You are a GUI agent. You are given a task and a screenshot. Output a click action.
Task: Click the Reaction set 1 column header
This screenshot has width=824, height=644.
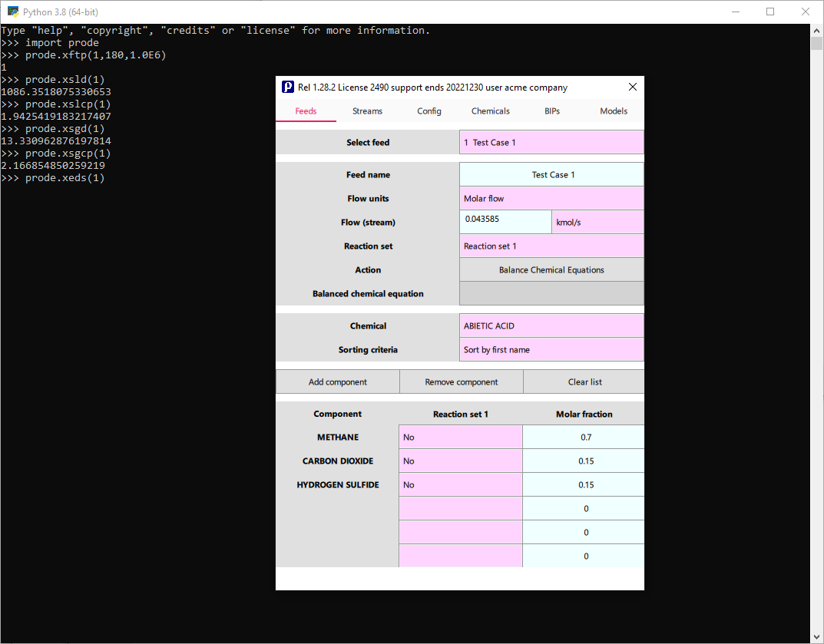460,414
